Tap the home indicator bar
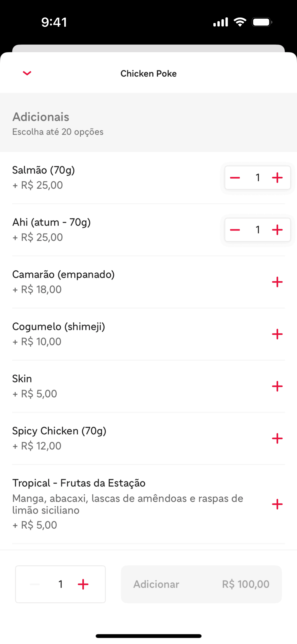 (148, 636)
